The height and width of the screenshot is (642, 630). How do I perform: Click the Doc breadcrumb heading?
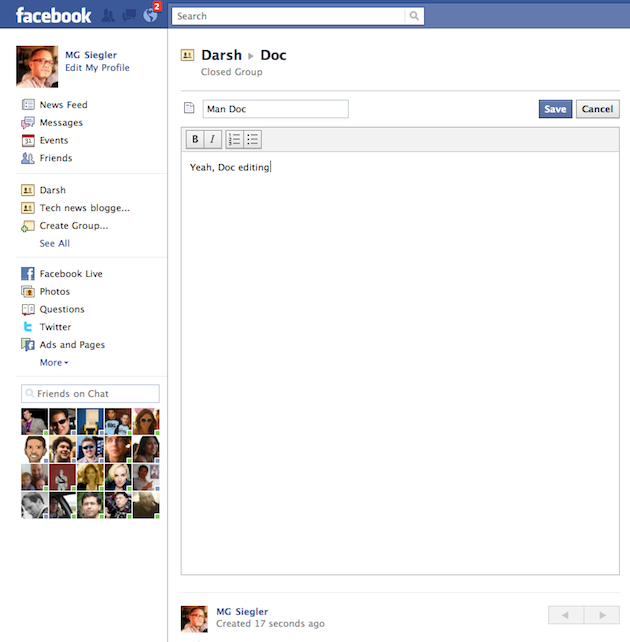[x=273, y=55]
